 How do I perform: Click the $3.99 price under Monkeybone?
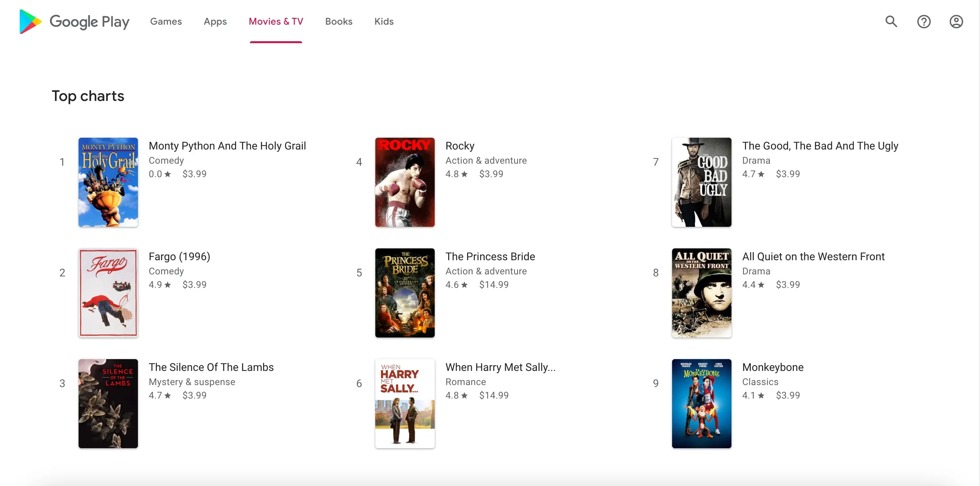[x=788, y=395]
